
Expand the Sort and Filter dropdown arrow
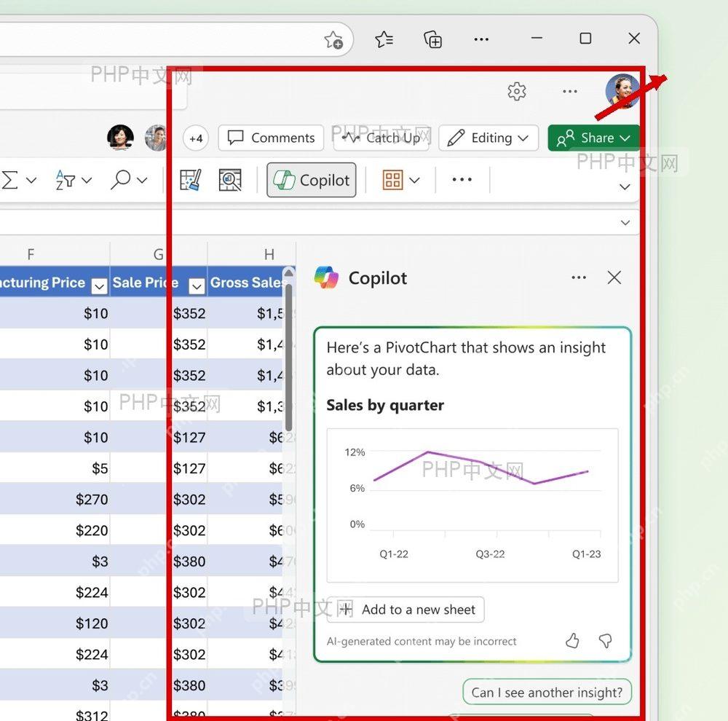(x=87, y=180)
